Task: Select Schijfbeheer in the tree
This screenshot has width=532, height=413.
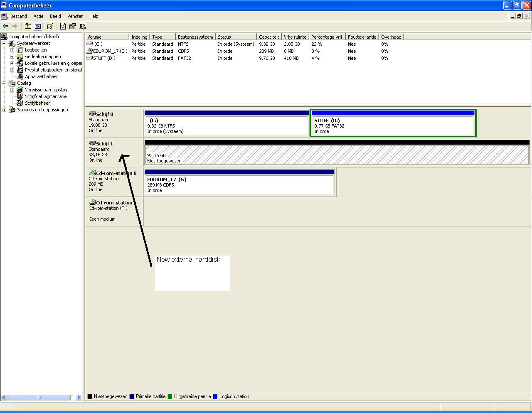Action: [x=37, y=103]
